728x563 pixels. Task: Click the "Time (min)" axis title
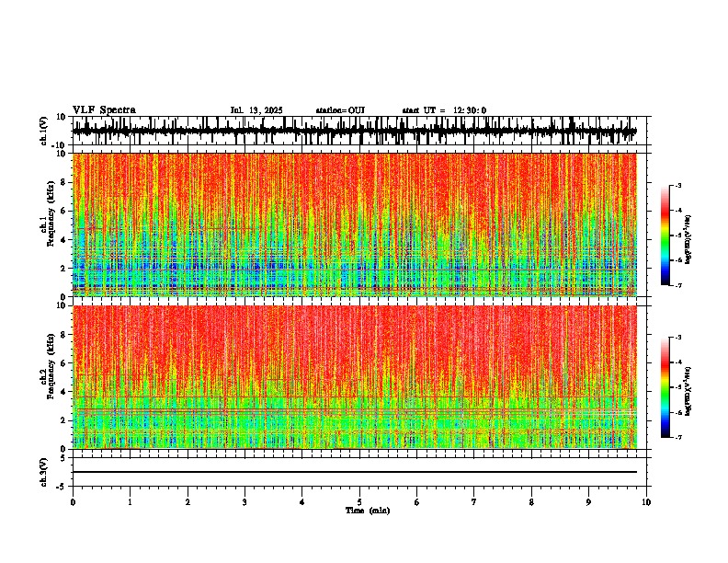tap(368, 511)
